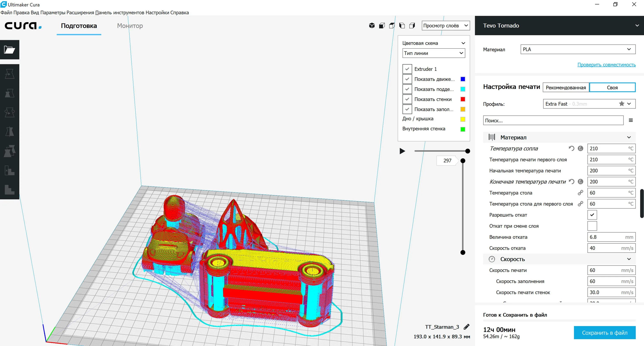
Task: Click the bottom tool in left toolbar
Action: [9, 189]
